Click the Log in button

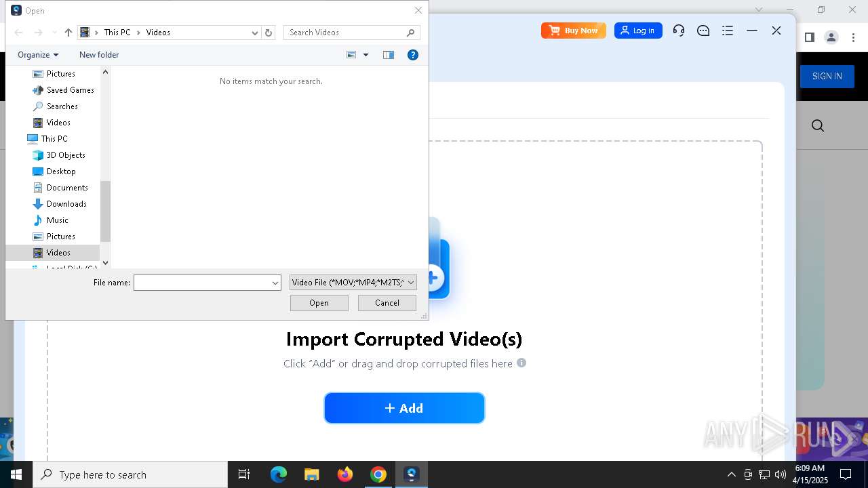(638, 30)
